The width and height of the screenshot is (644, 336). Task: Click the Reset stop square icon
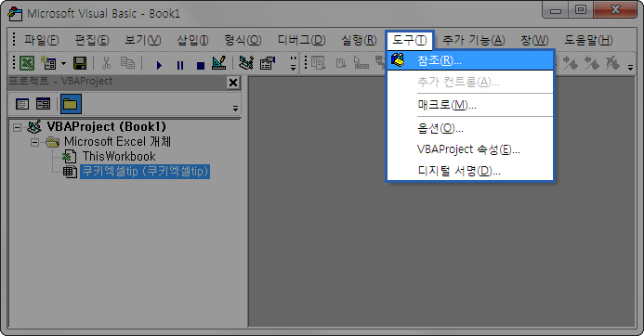(x=201, y=65)
